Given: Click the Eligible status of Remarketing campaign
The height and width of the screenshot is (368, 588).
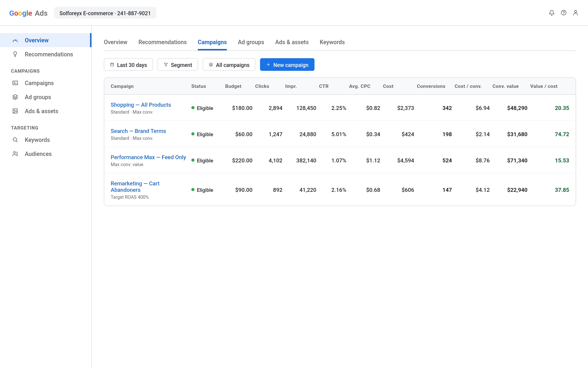Looking at the screenshot, I should point(202,190).
